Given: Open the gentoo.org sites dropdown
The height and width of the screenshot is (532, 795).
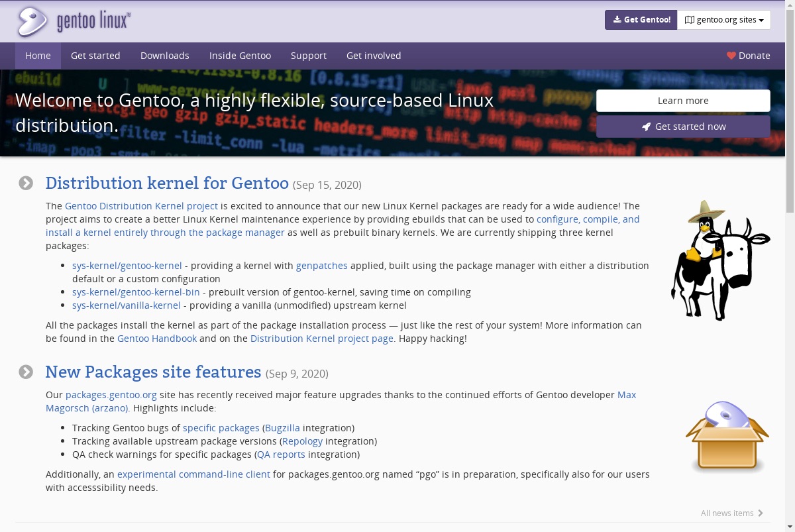Looking at the screenshot, I should [x=724, y=20].
